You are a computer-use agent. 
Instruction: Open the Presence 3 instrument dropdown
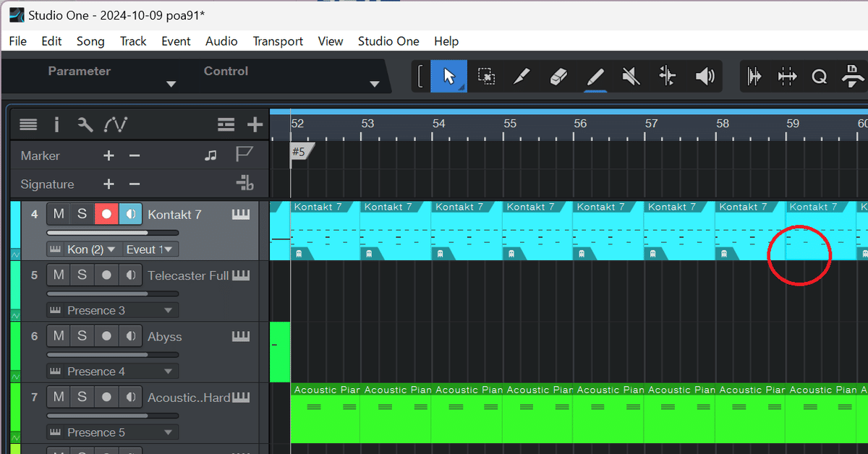113,310
